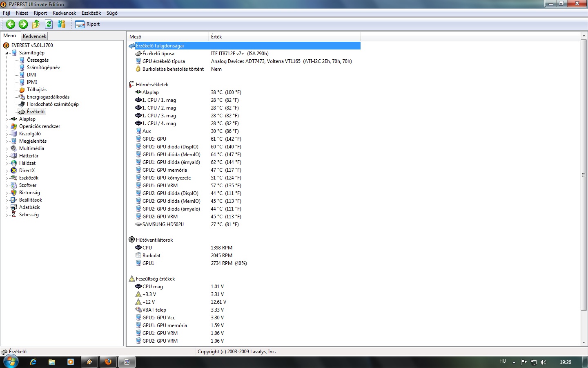Open the Riport menu in menu bar
The image size is (588, 368).
click(x=40, y=13)
